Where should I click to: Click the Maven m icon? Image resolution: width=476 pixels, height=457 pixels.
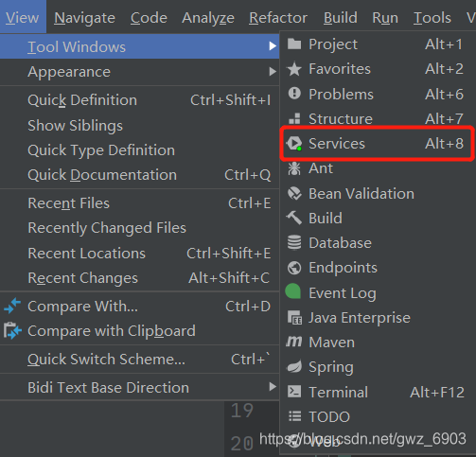coord(294,342)
